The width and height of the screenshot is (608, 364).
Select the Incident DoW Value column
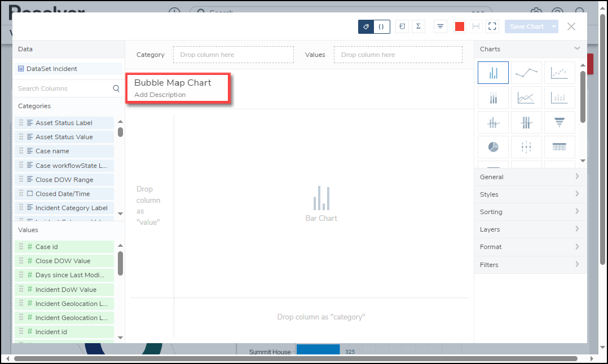[x=64, y=290]
